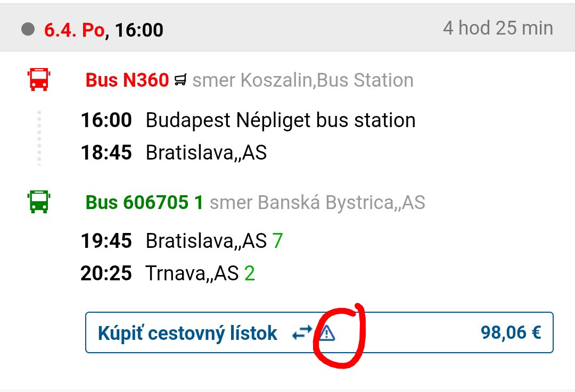This screenshot has height=392, width=575.
Task: Select the Bratislava,,AS stop at 18:45
Action: 206,153
